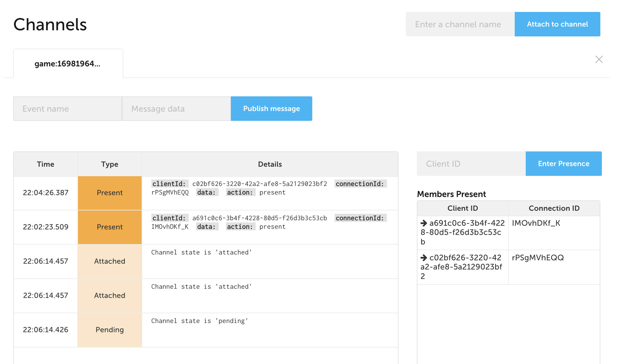
Task: Click the Details column header
Action: pyautogui.click(x=270, y=164)
